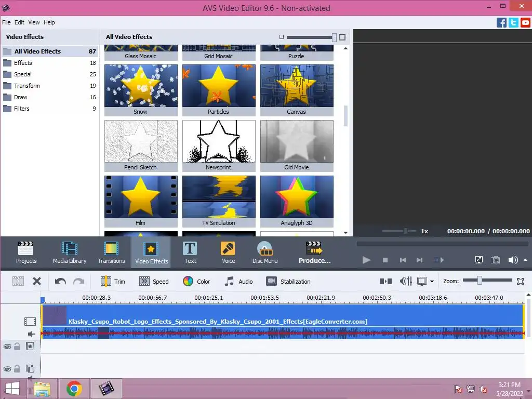Select the All Video Effects category
The width and height of the screenshot is (532, 399).
point(49,51)
